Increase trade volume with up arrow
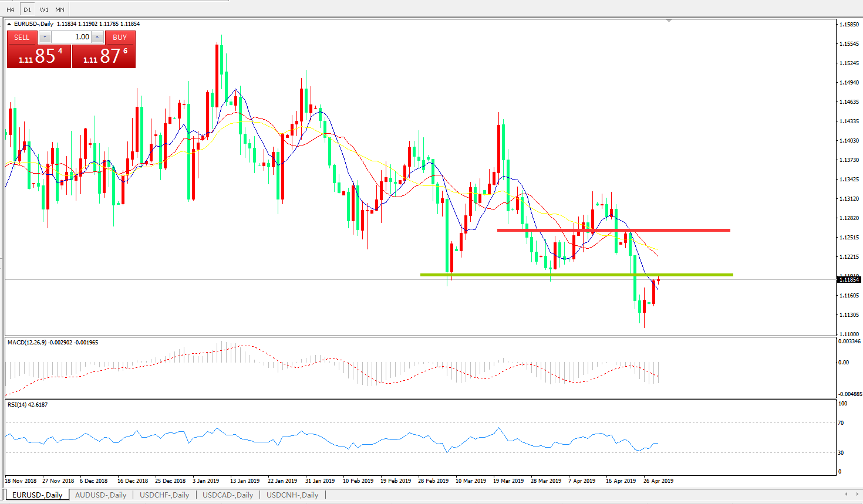This screenshot has width=863, height=504. click(x=97, y=38)
